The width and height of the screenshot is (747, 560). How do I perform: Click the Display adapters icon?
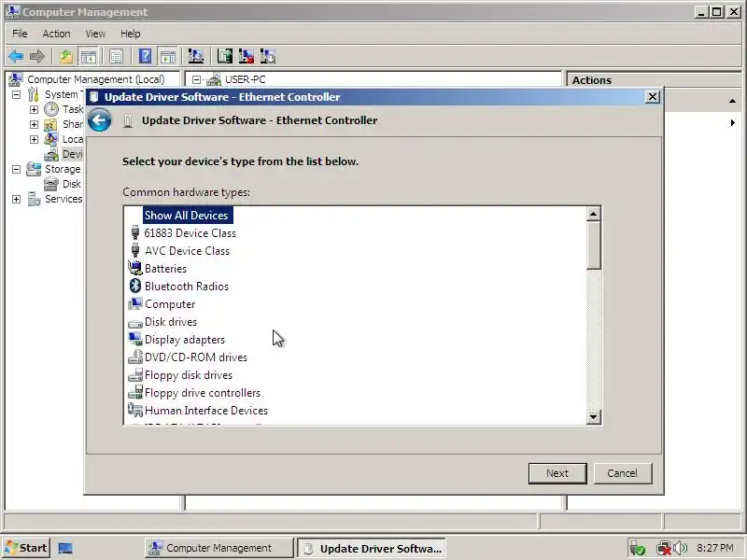click(135, 339)
